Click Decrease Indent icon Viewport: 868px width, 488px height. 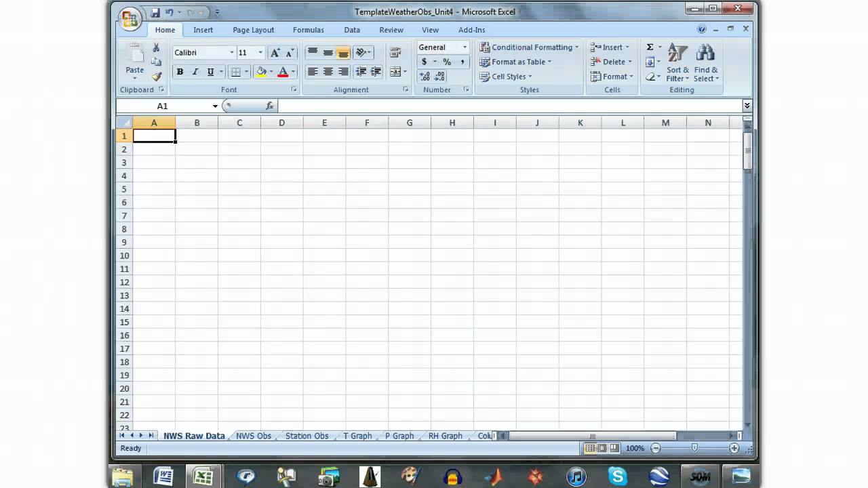[x=361, y=71]
